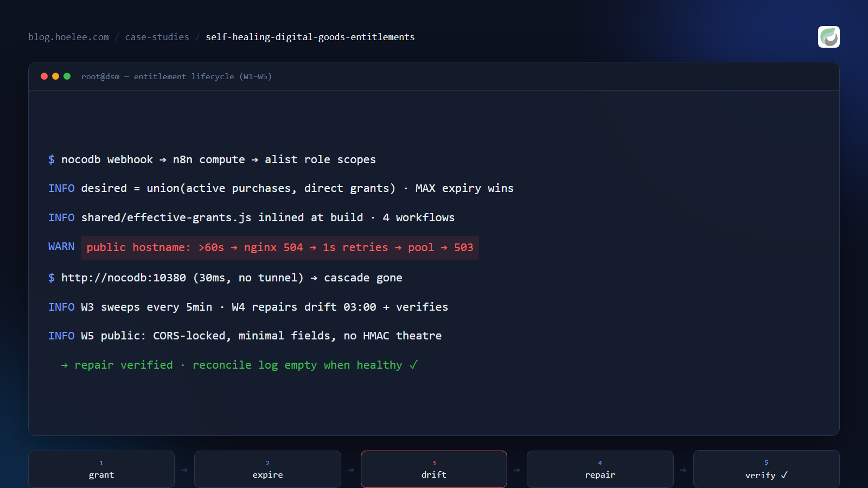This screenshot has height=488, width=868.
Task: Select step 5 verify
Action: point(767,470)
